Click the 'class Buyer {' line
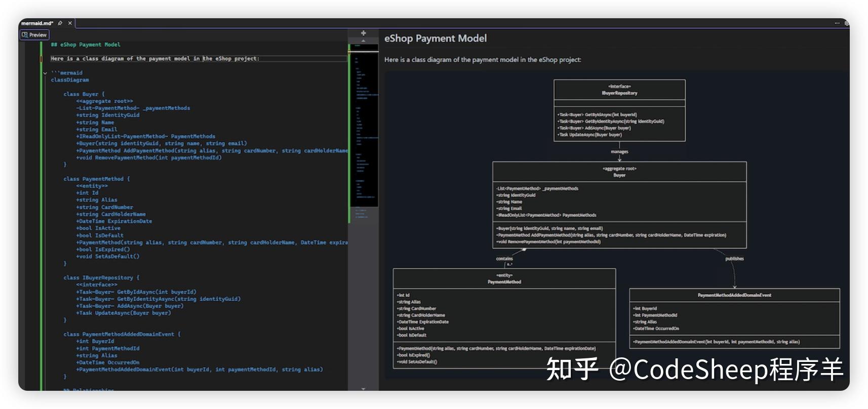 [84, 94]
